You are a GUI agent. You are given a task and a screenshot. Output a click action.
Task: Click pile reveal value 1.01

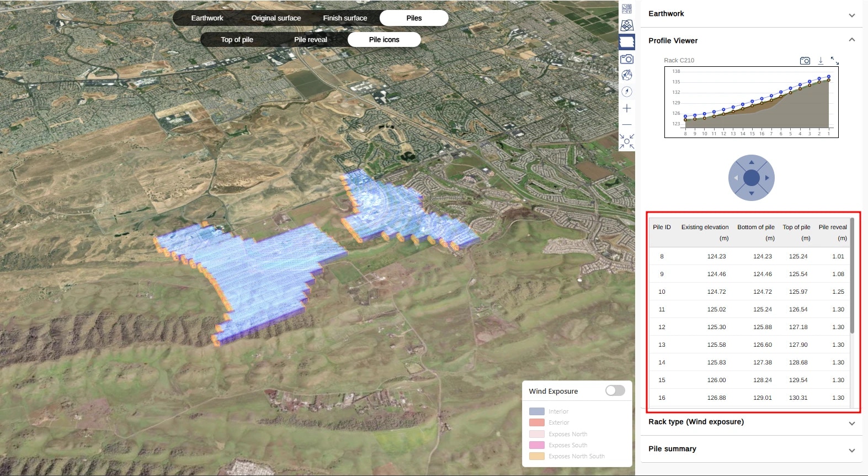click(838, 256)
